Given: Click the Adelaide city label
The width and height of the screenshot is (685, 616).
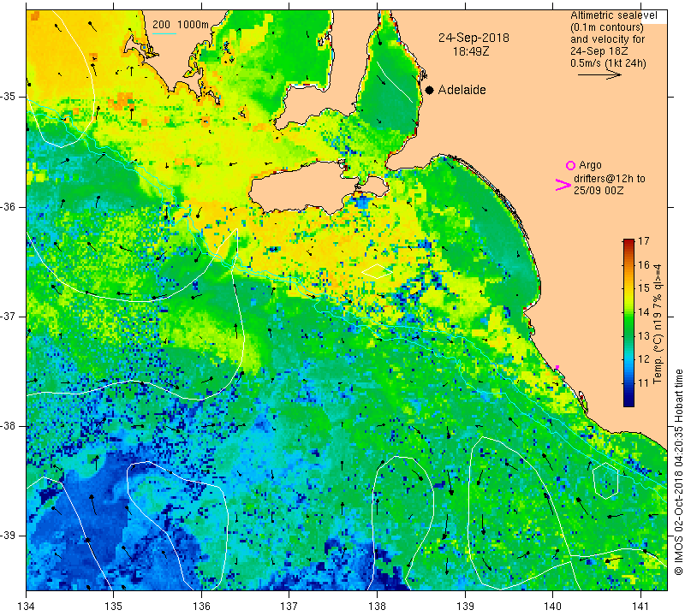Looking at the screenshot, I should tap(462, 90).
